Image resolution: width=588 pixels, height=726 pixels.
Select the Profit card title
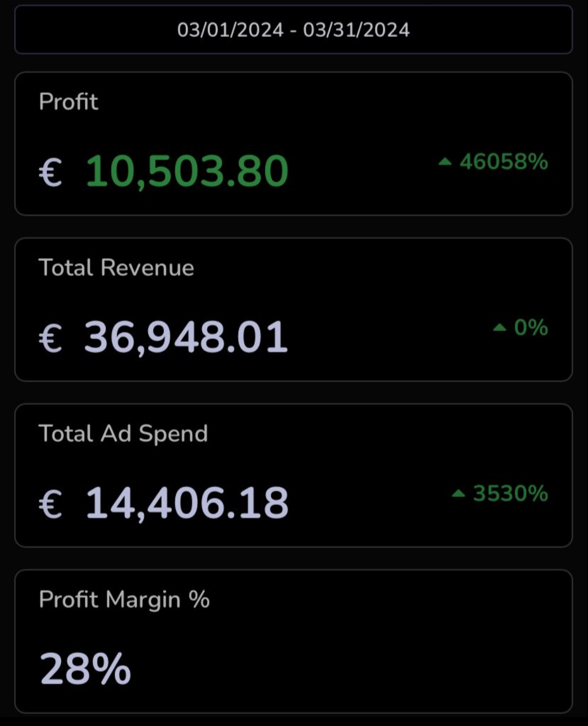click(68, 101)
